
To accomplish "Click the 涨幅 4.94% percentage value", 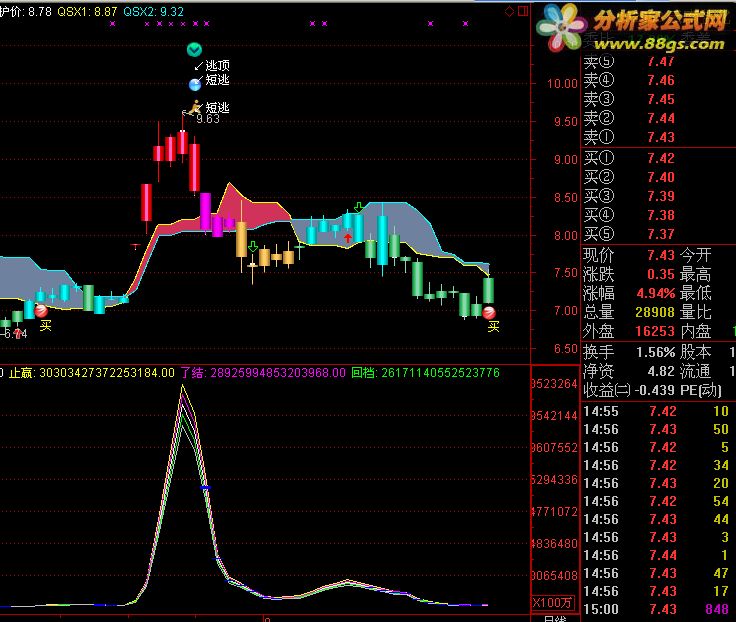I will pyautogui.click(x=656, y=293).
